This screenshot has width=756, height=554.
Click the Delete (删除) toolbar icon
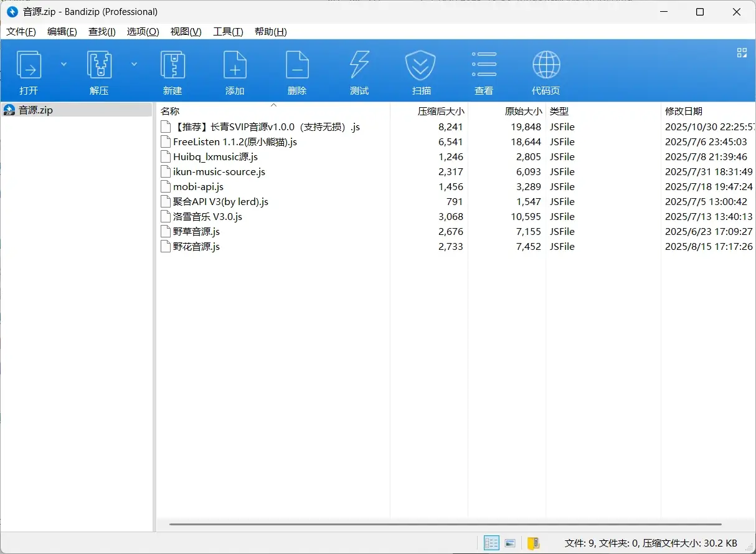297,65
